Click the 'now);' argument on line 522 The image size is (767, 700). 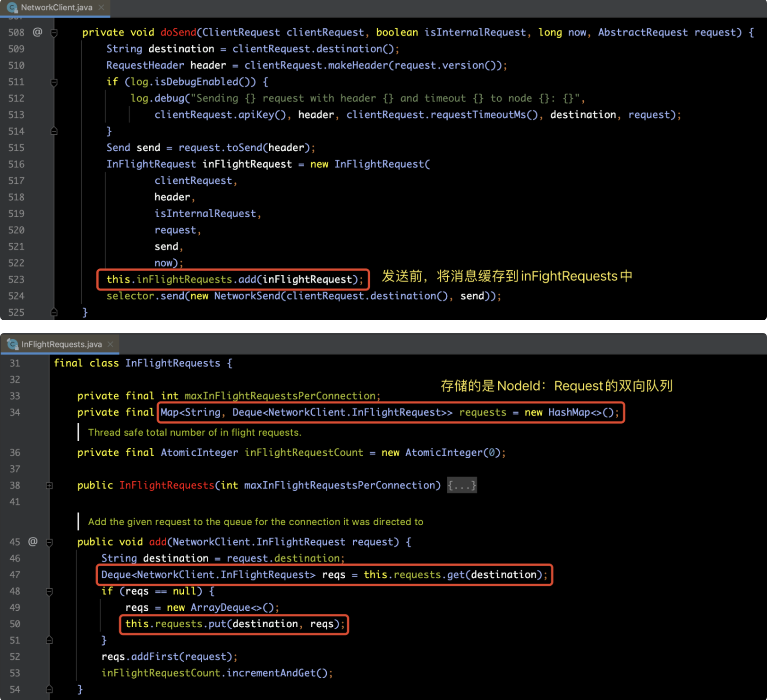click(x=169, y=263)
